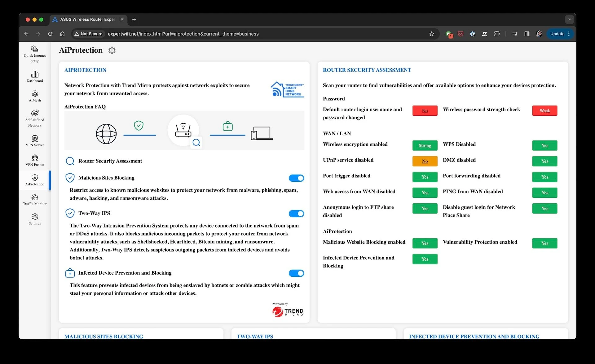The width and height of the screenshot is (595, 364).
Task: Click the ROUTER SECURITY ASSESSMENT heading
Action: point(367,70)
